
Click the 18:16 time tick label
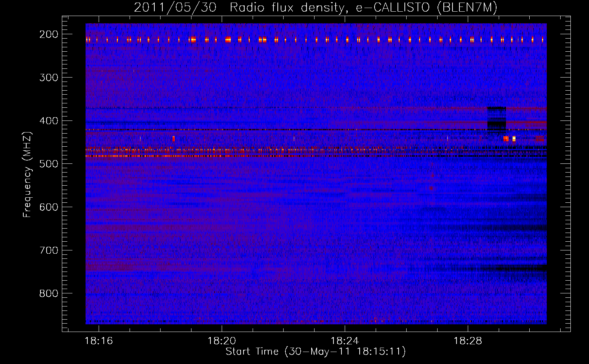coord(99,341)
